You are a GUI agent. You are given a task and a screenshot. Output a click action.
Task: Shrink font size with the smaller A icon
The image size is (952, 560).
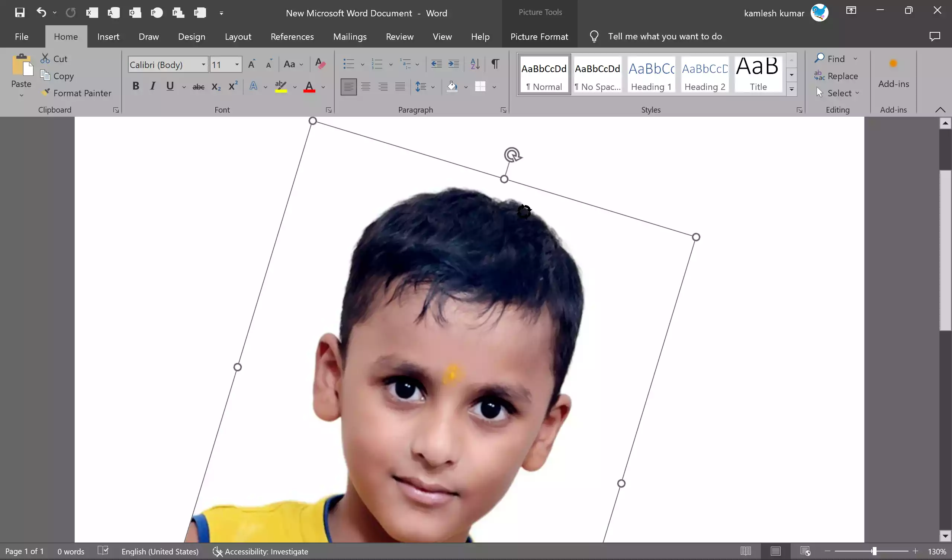[269, 64]
